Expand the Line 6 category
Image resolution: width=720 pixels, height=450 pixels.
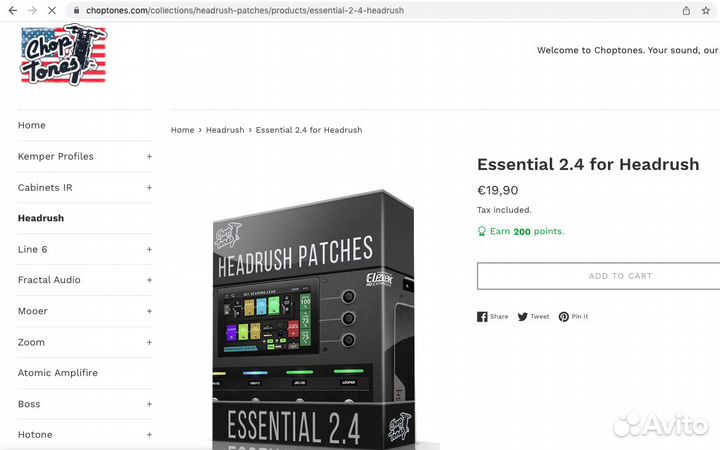(x=149, y=249)
